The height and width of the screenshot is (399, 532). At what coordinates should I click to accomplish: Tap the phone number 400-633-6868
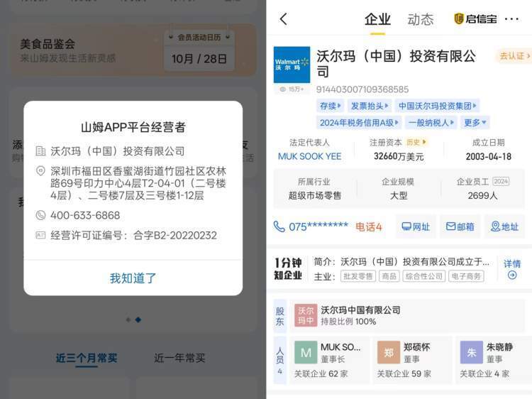point(85,215)
